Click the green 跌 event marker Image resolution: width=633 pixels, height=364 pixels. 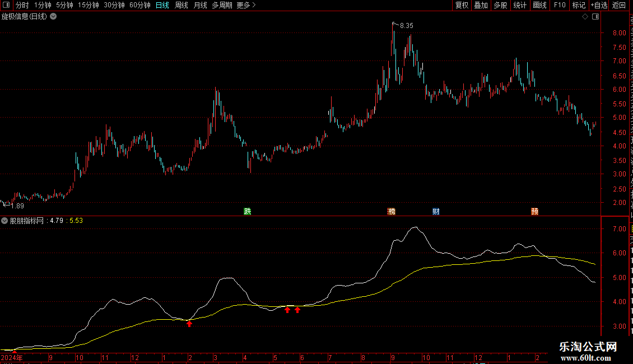coord(248,212)
